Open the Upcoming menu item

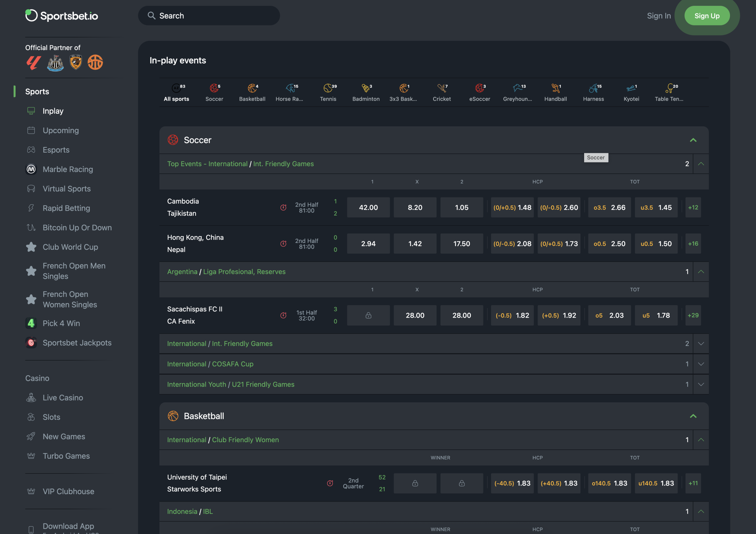[61, 130]
